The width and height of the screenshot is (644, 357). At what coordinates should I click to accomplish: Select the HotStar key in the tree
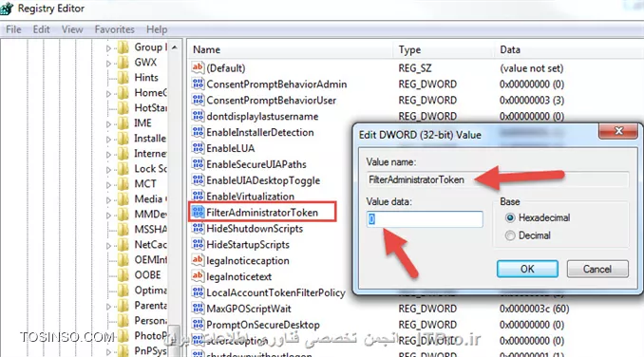(150, 108)
